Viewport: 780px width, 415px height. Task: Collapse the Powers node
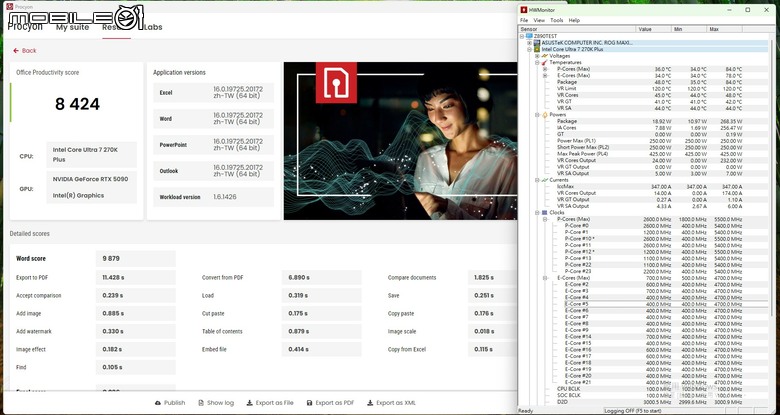537,114
